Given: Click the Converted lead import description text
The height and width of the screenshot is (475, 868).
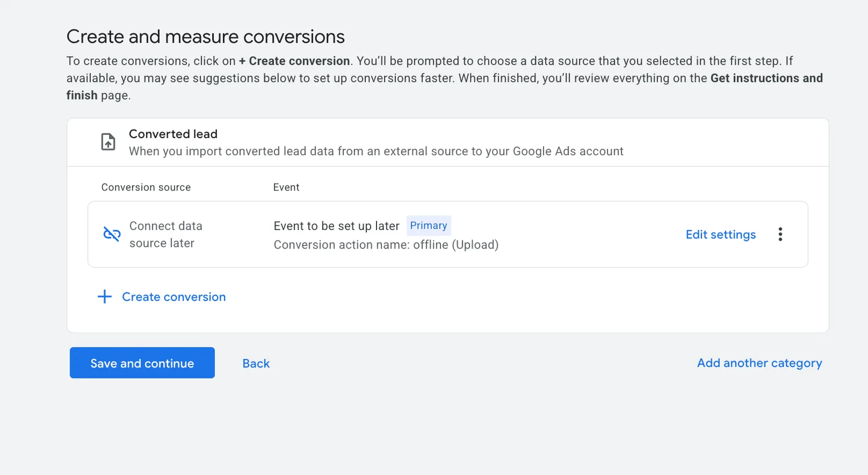Looking at the screenshot, I should 376,151.
